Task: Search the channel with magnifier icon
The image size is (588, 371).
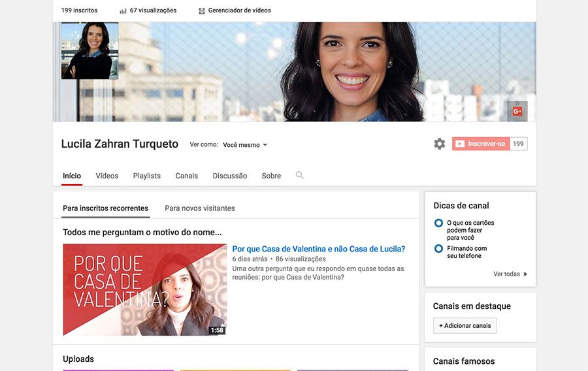Action: [300, 175]
